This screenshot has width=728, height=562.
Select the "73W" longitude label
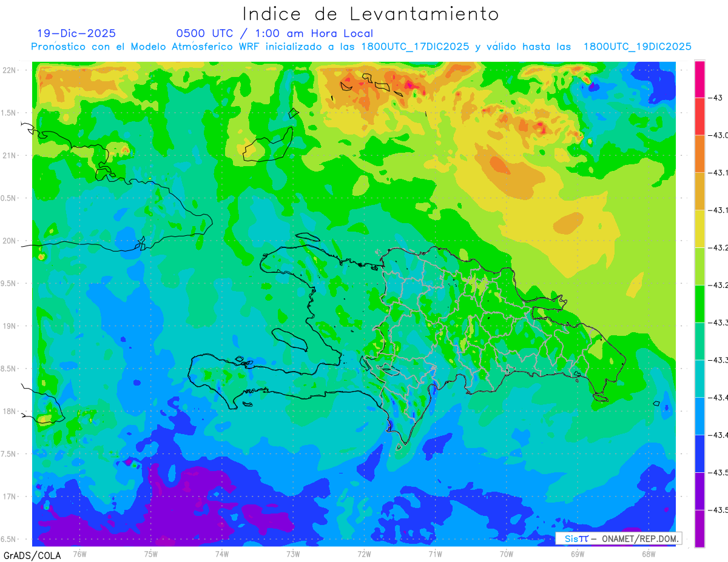point(293,554)
